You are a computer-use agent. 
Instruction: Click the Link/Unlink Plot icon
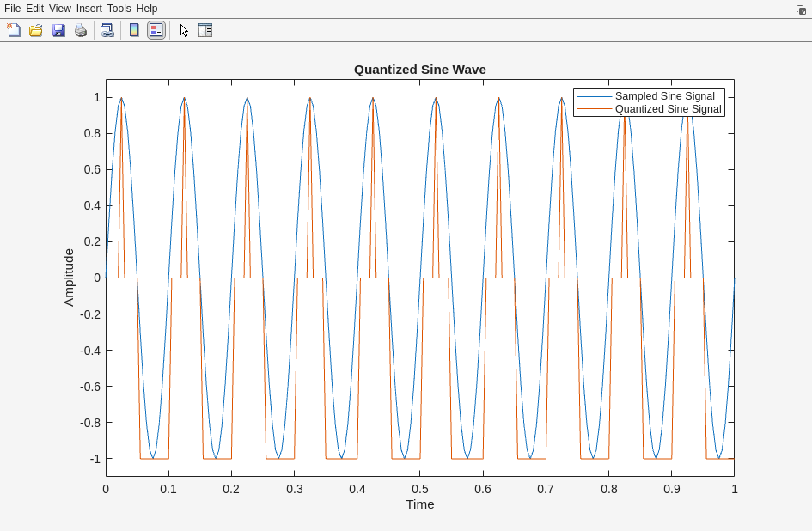pyautogui.click(x=107, y=30)
